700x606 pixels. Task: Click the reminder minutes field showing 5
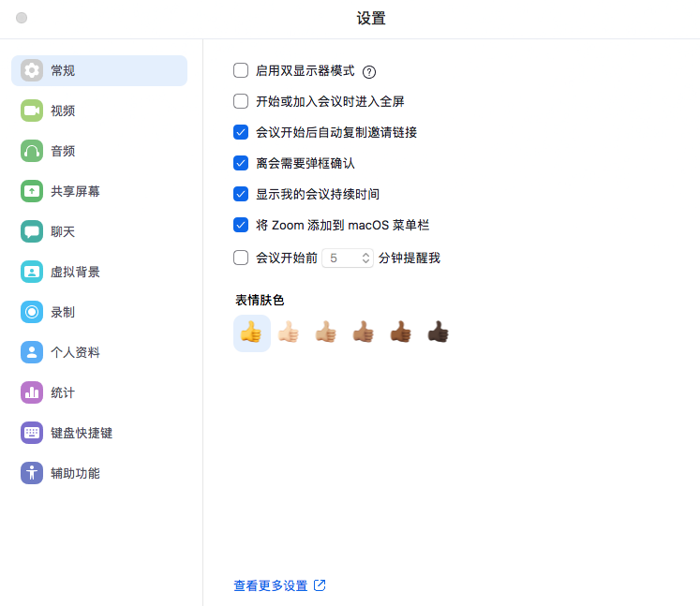click(x=348, y=258)
